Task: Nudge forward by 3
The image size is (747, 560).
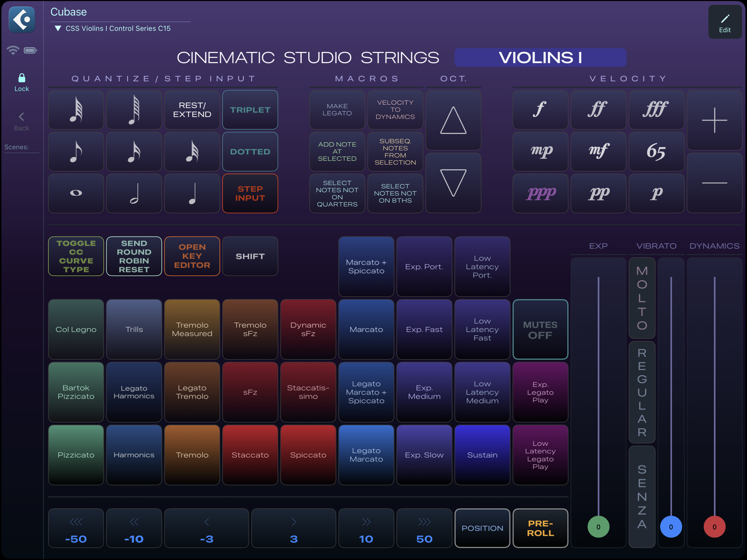Action: [x=294, y=528]
